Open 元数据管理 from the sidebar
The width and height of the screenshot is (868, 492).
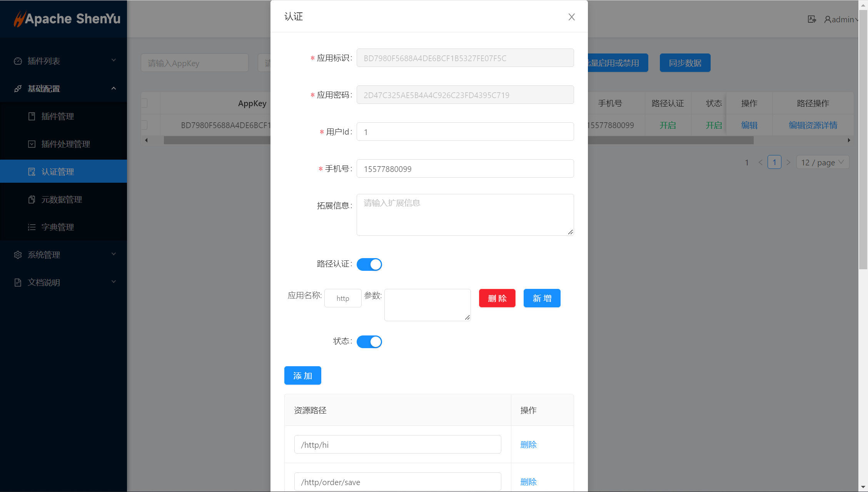point(62,200)
